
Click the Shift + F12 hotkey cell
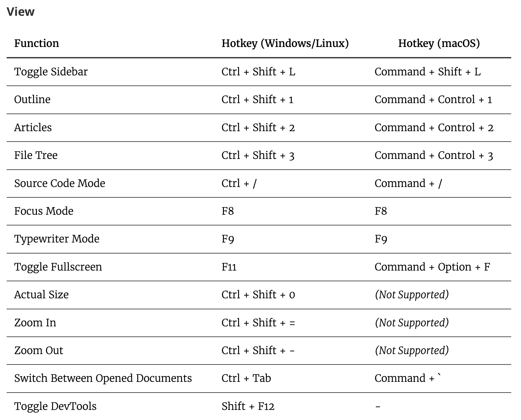(248, 406)
